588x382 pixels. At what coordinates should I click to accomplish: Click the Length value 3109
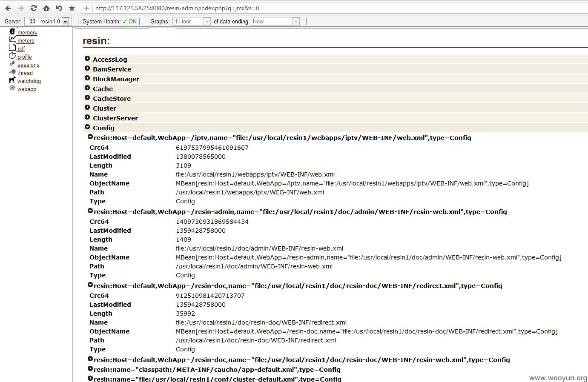pos(184,165)
